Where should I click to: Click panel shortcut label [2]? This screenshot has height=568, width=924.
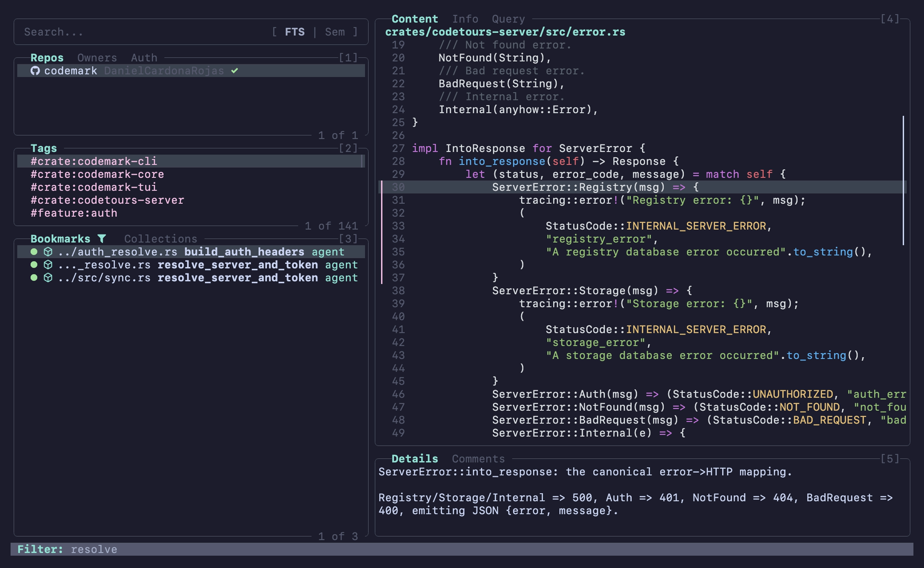pyautogui.click(x=348, y=148)
